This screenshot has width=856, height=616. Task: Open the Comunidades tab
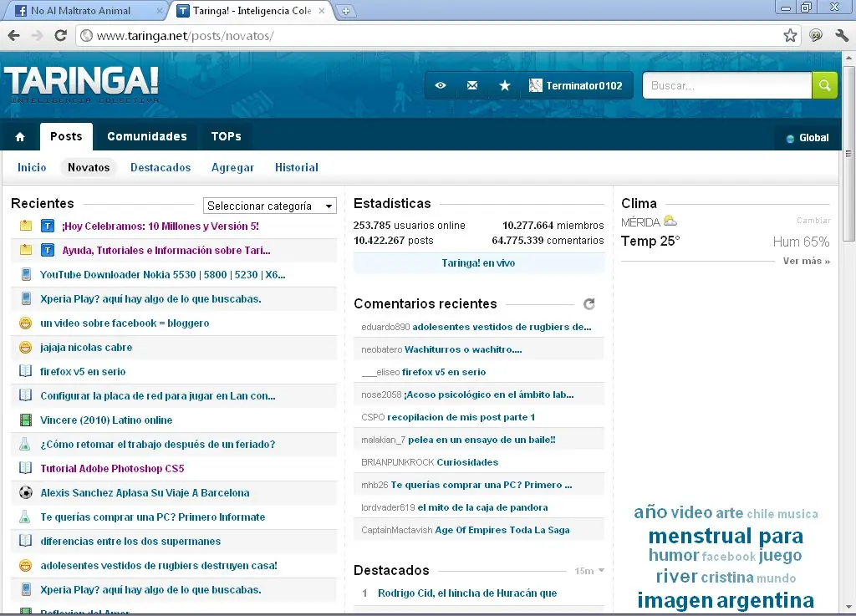pos(147,136)
